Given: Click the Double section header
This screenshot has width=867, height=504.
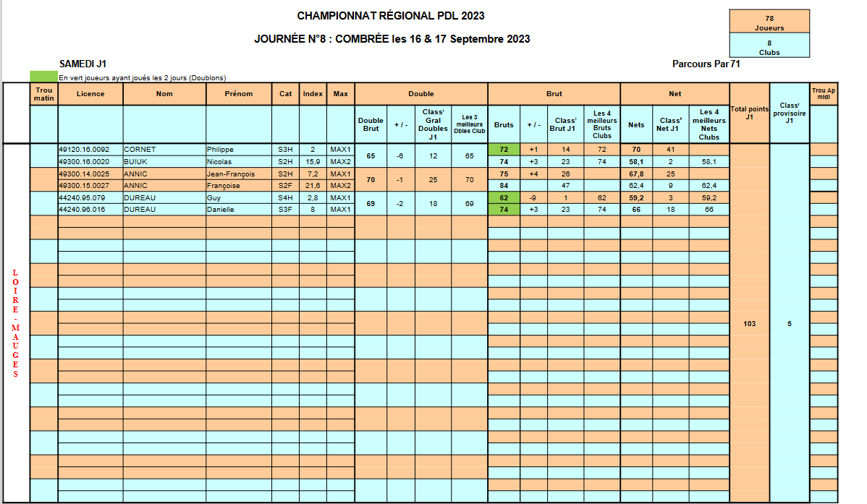Looking at the screenshot, I should (421, 94).
